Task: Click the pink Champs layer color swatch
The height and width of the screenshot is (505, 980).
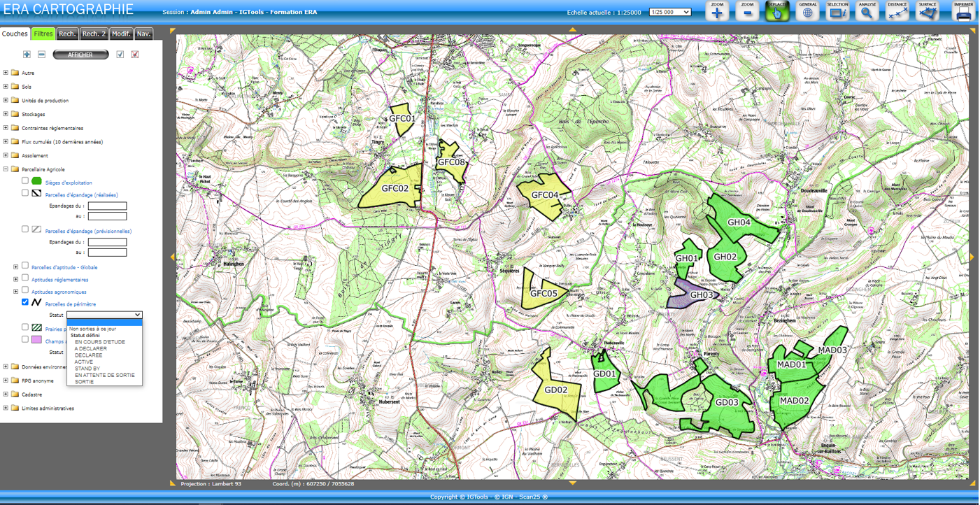Action: pyautogui.click(x=36, y=340)
